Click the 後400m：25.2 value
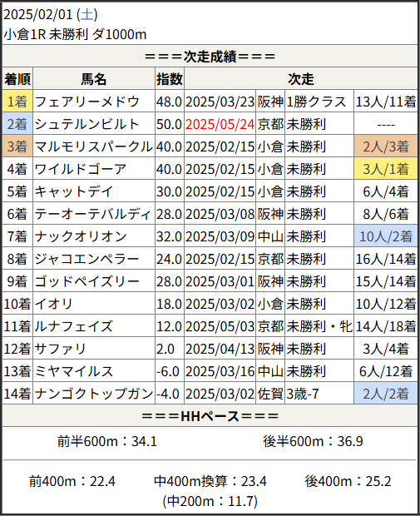This screenshot has width=420, height=516. coord(348,481)
